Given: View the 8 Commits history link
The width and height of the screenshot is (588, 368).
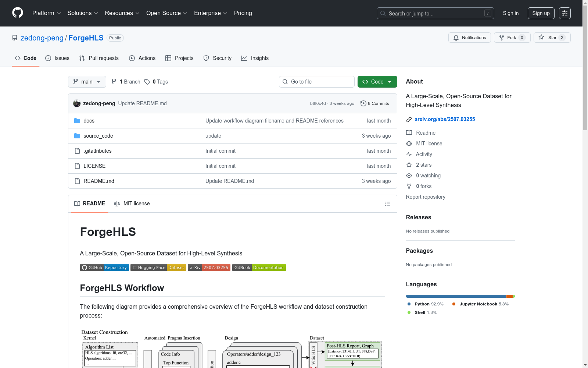Looking at the screenshot, I should (x=375, y=103).
